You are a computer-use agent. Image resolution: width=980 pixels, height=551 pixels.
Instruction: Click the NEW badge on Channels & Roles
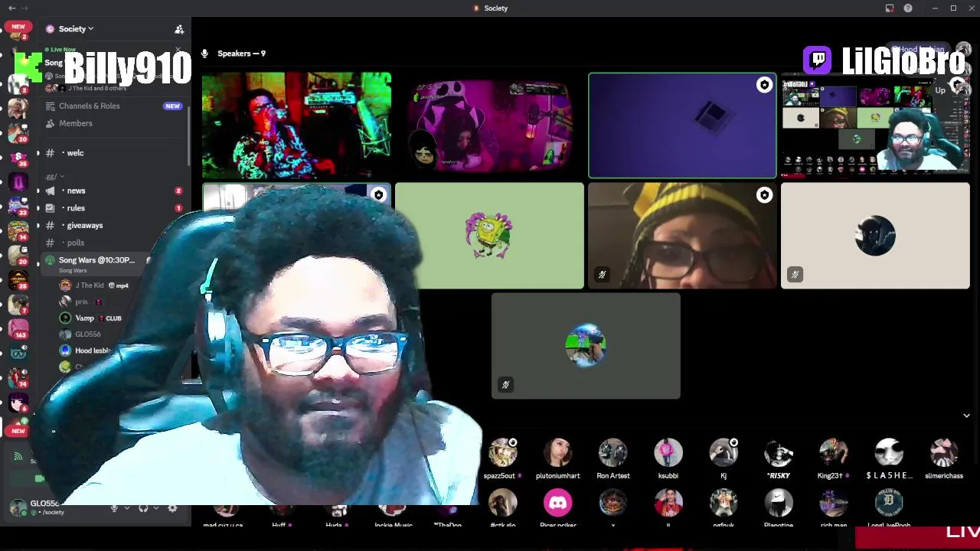tap(172, 106)
